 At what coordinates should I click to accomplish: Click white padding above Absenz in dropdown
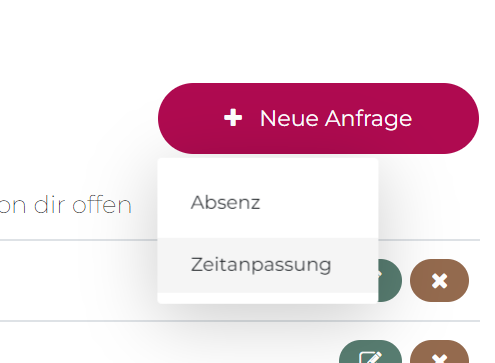268,172
